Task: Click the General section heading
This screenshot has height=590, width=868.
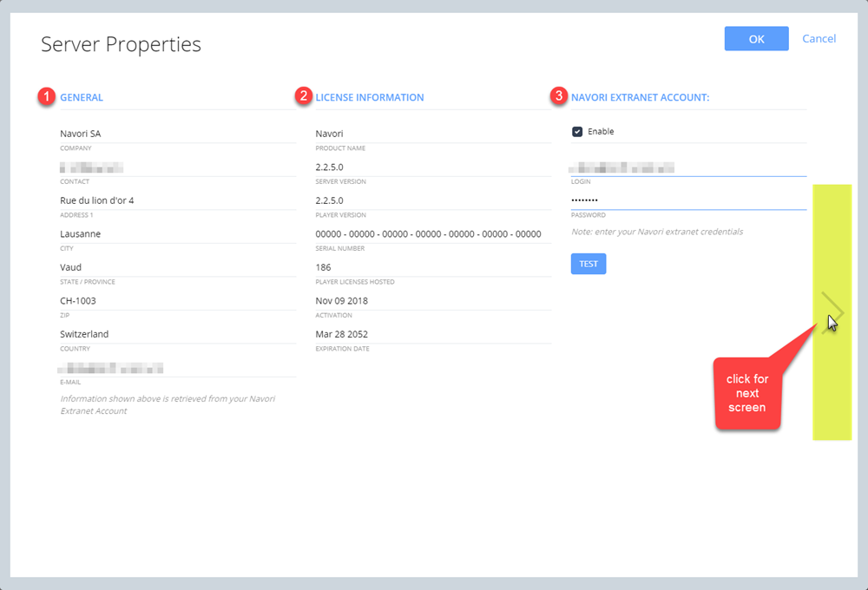Action: (x=82, y=97)
